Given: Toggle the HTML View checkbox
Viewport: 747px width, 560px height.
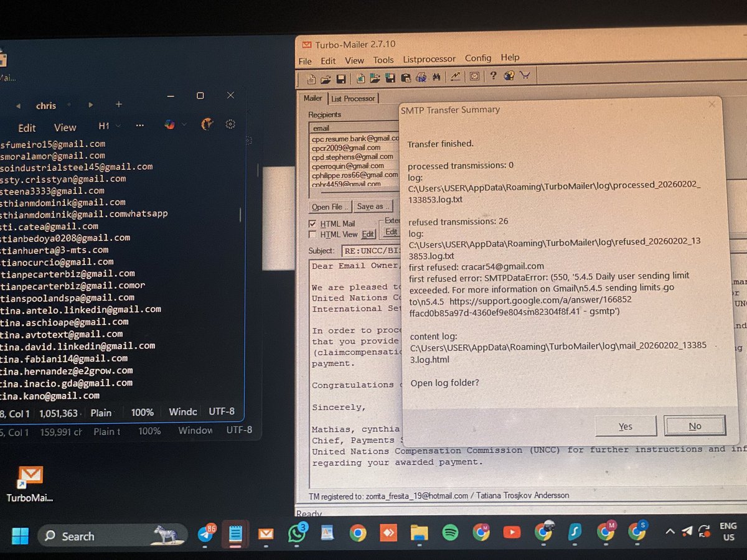Looking at the screenshot, I should coord(313,235).
